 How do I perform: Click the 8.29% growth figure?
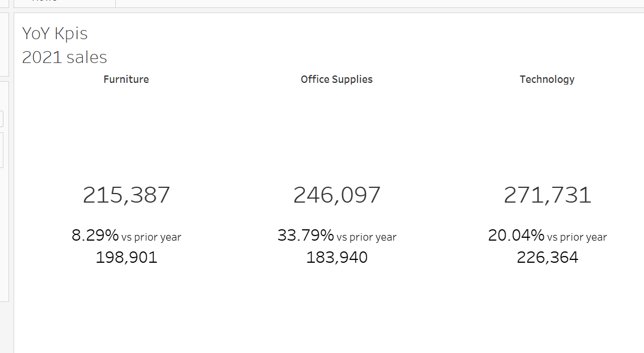95,235
